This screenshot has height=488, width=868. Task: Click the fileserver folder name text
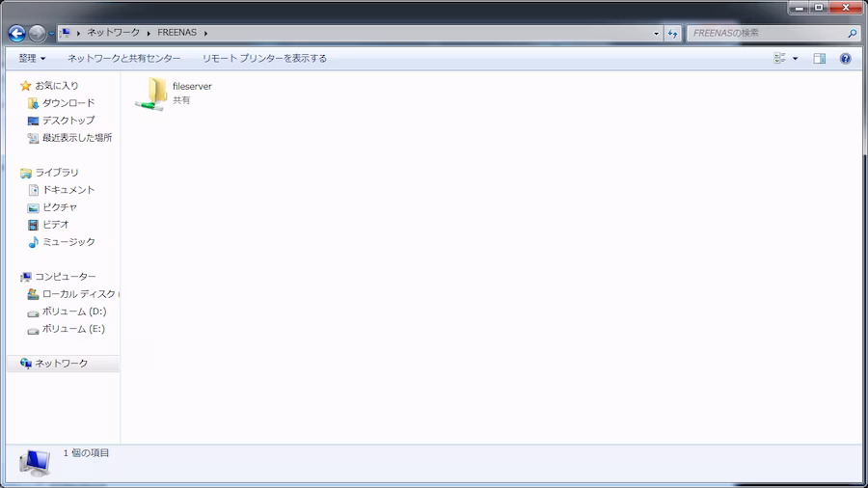coord(192,86)
